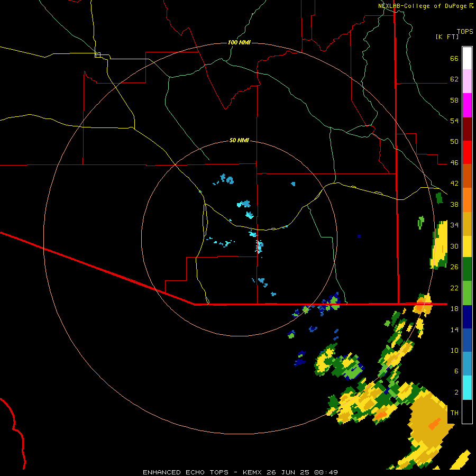Viewport: 476px width, 476px height.
Task: Click the '22' legend value
Action: coord(454,288)
